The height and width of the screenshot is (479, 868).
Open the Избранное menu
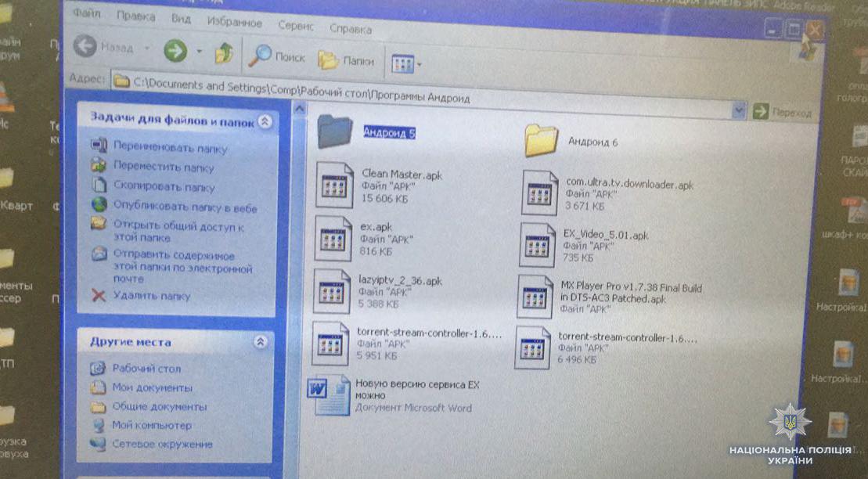[x=234, y=22]
